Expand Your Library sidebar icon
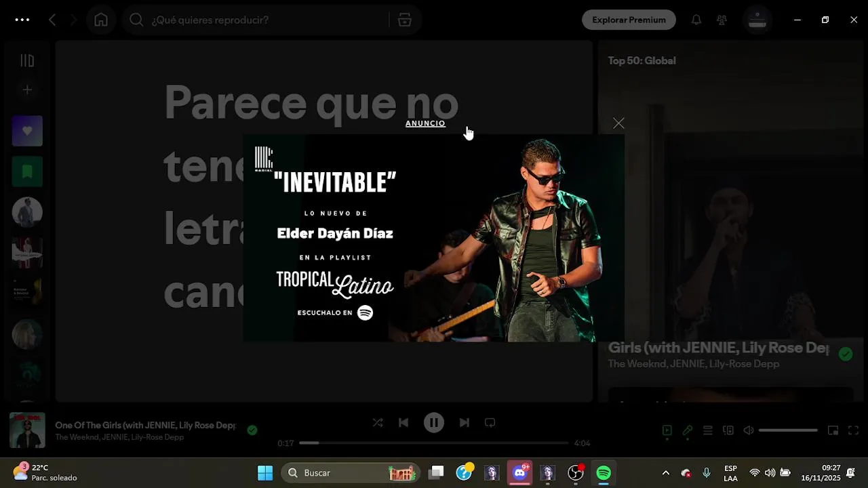This screenshot has height=488, width=868. (27, 61)
